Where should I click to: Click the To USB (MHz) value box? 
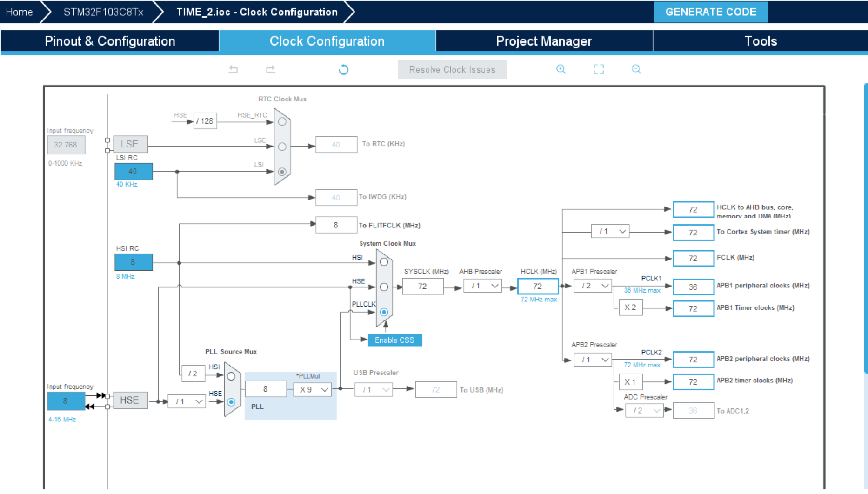click(436, 389)
